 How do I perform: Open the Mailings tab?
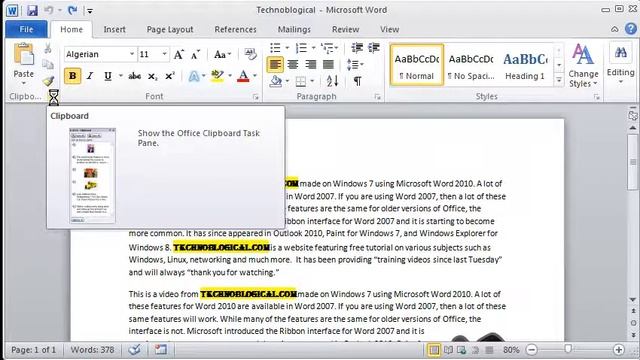[294, 29]
